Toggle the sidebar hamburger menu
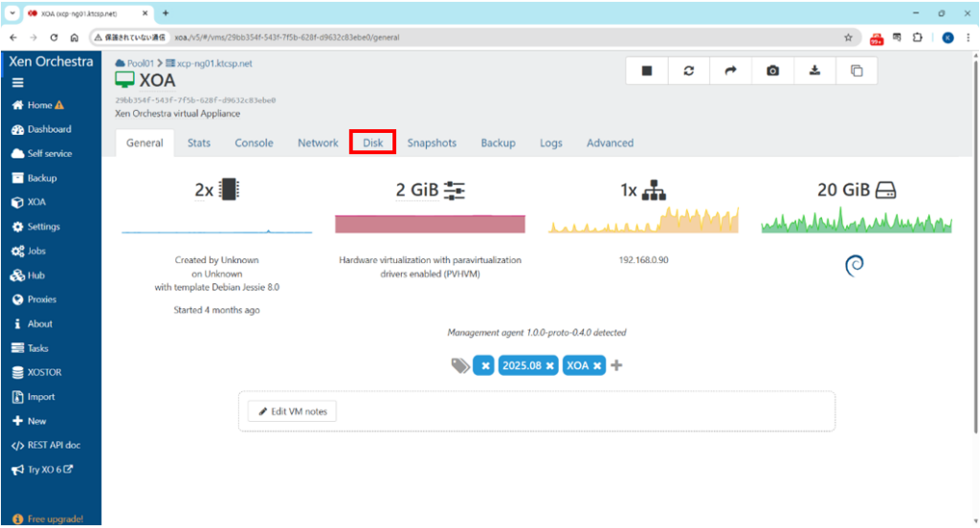This screenshot has height=528, width=980. pyautogui.click(x=18, y=82)
